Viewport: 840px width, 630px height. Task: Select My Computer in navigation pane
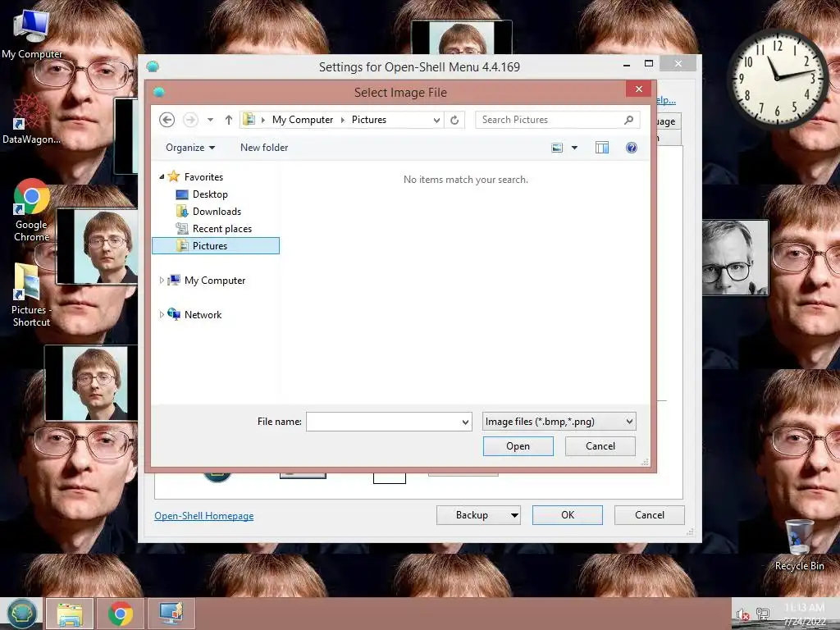point(215,281)
